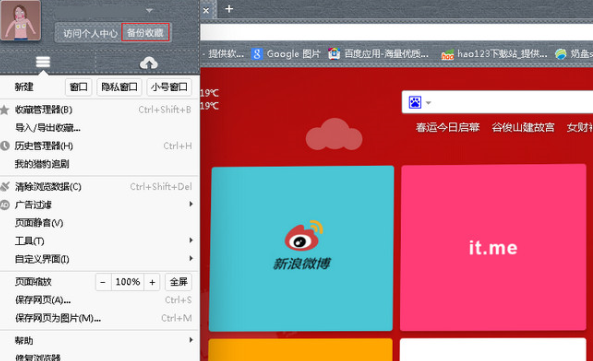Open a new 窗口
The image size is (593, 361).
point(79,87)
